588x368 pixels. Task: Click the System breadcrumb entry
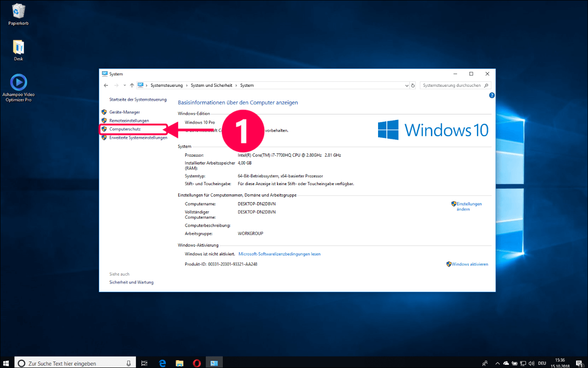[x=247, y=85]
